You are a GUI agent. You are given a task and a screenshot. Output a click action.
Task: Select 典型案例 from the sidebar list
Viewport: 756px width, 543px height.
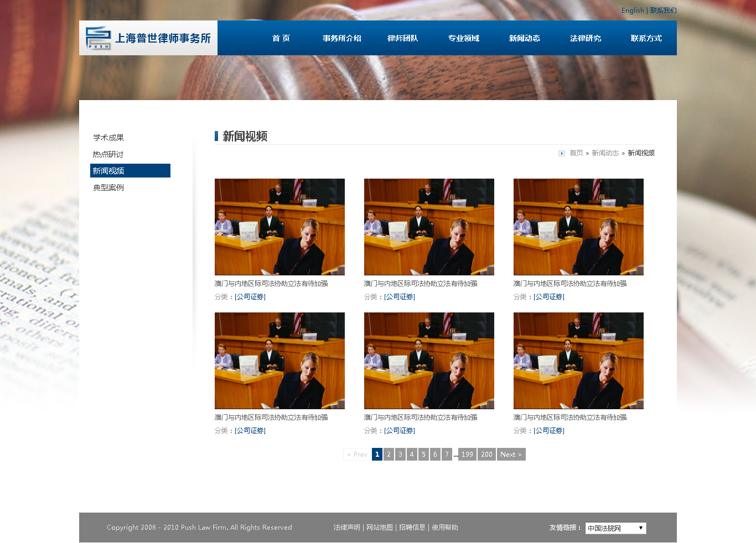pos(108,187)
